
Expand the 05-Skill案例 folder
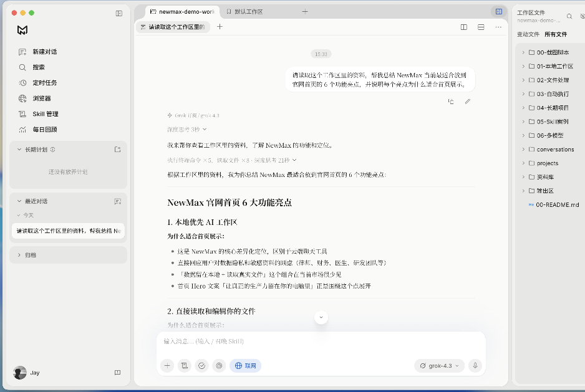click(x=523, y=122)
